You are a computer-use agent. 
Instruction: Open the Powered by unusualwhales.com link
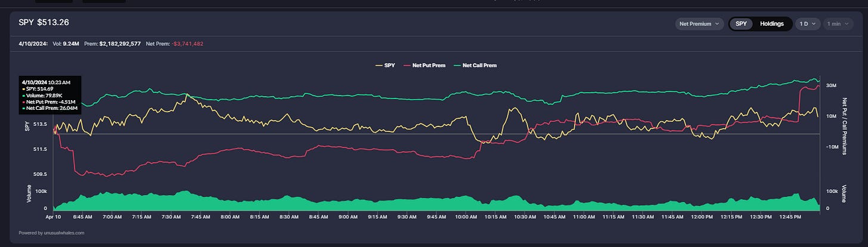(x=52, y=233)
